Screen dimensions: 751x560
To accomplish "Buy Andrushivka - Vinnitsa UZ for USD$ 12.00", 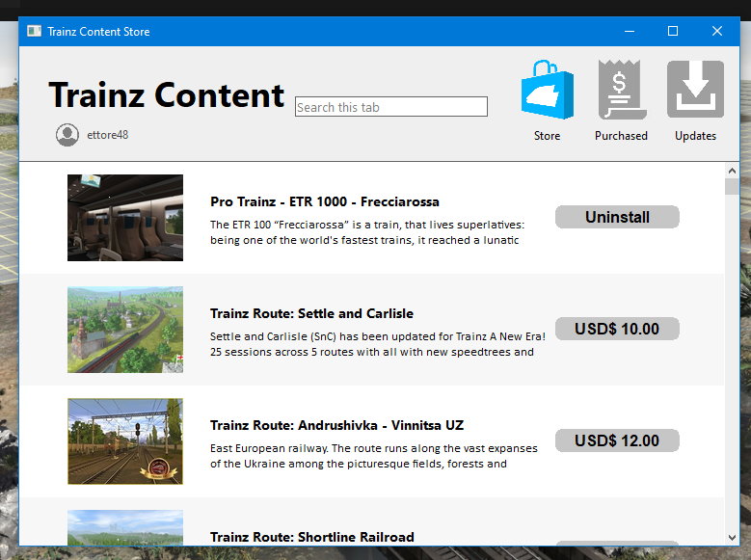I will tap(617, 440).
